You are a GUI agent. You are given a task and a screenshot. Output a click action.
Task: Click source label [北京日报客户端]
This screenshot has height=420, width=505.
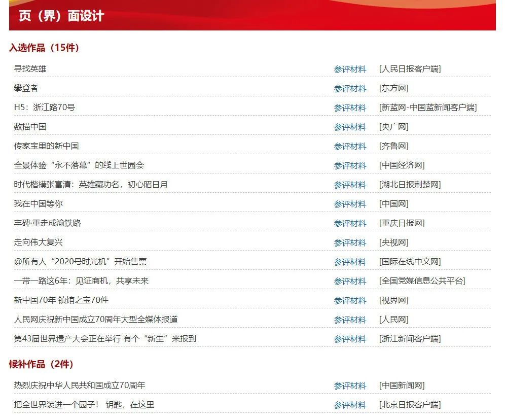tap(410, 405)
